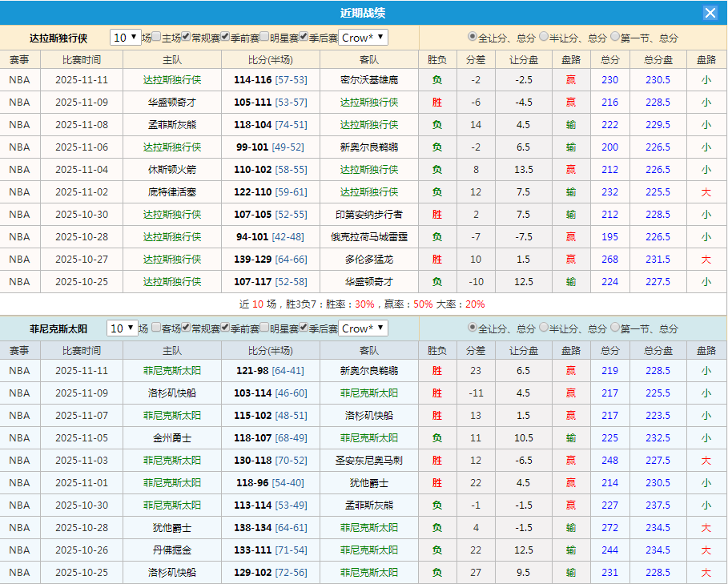Choose 全让分、总分 for 菲尼克斯太阳
The width and height of the screenshot is (728, 584).
[473, 328]
